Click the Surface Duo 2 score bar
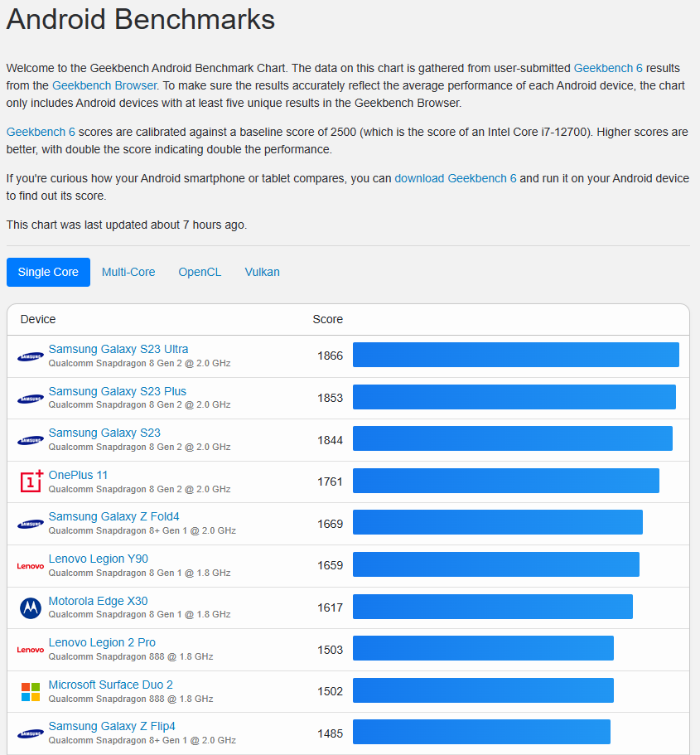This screenshot has width=700, height=755. click(x=483, y=690)
